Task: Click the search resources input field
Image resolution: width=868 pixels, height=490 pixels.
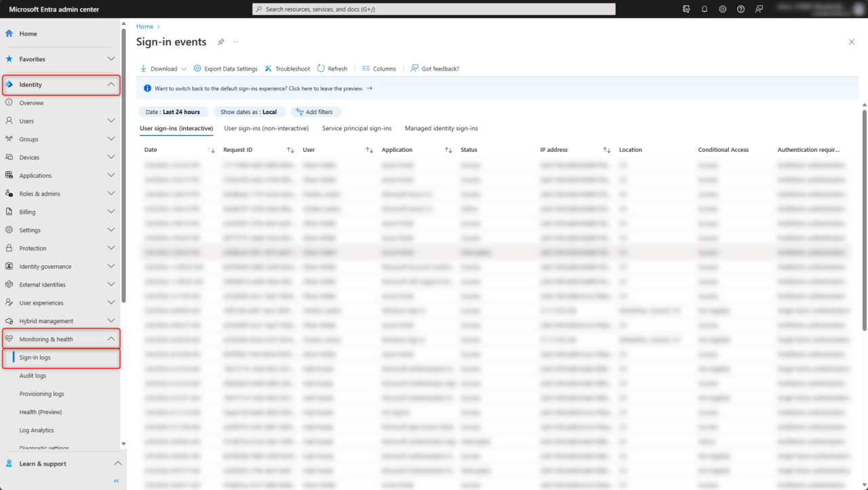Action: pyautogui.click(x=434, y=9)
